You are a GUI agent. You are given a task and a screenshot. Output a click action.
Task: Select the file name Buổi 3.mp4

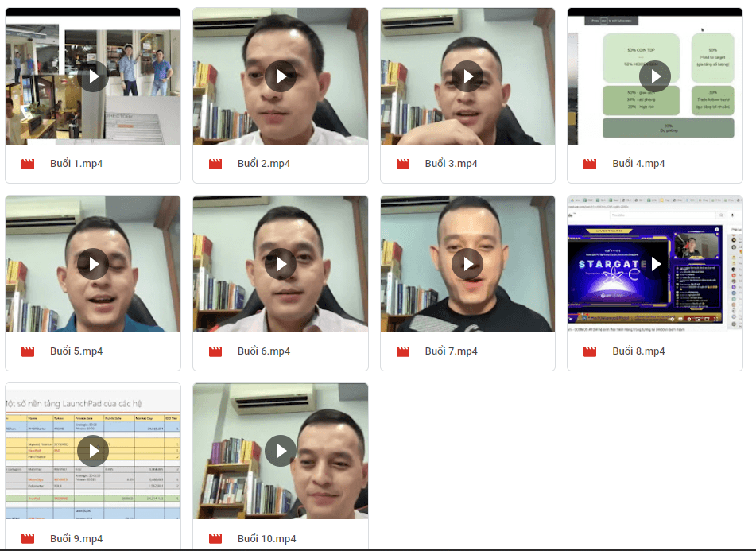451,164
